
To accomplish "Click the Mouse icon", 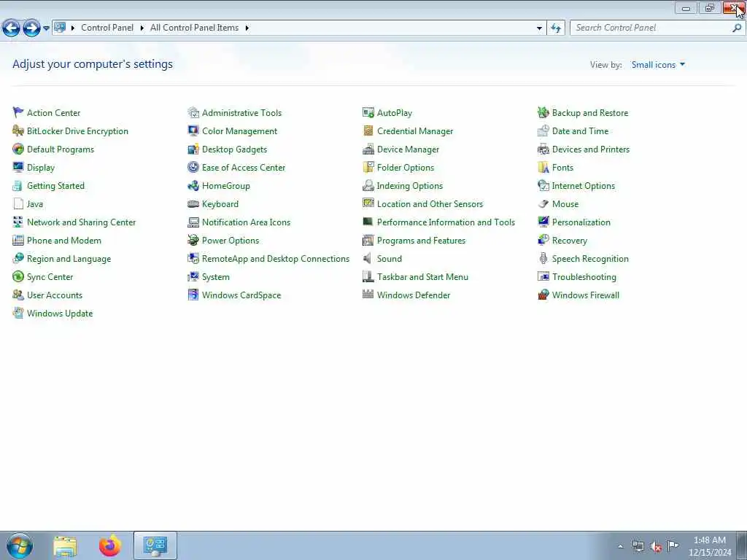I will coord(543,204).
